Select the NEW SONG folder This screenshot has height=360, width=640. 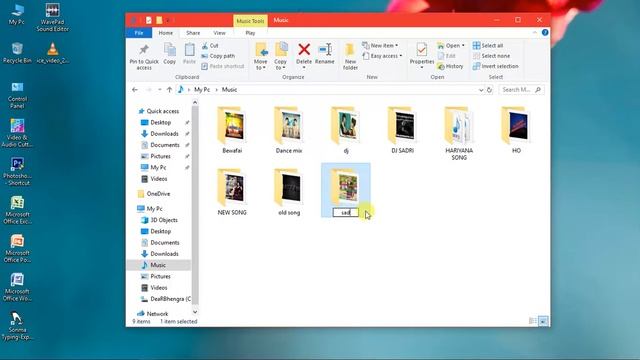click(232, 192)
